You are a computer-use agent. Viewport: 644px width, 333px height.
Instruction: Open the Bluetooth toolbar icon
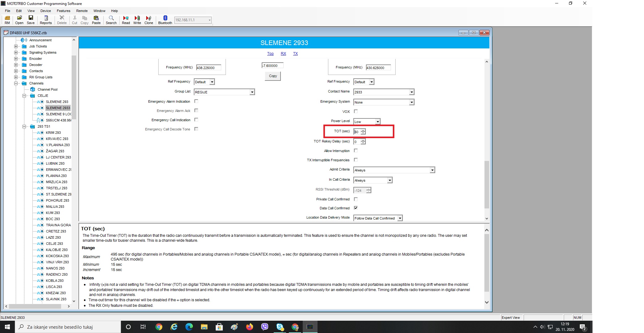pos(165,20)
